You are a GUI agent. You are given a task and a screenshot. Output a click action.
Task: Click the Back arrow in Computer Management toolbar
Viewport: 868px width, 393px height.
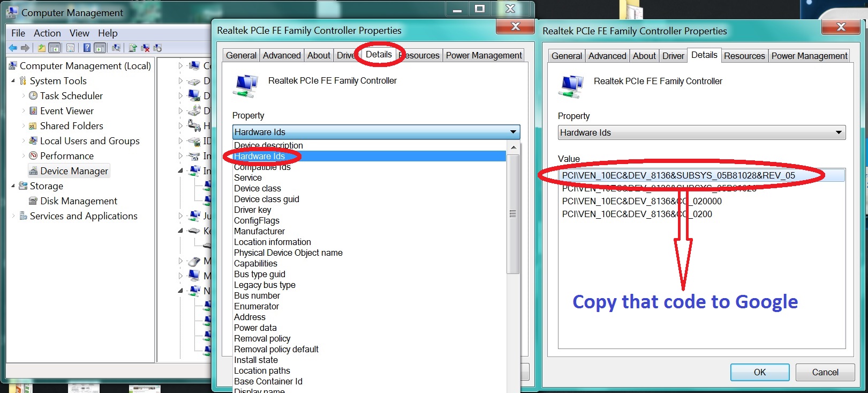[x=13, y=48]
